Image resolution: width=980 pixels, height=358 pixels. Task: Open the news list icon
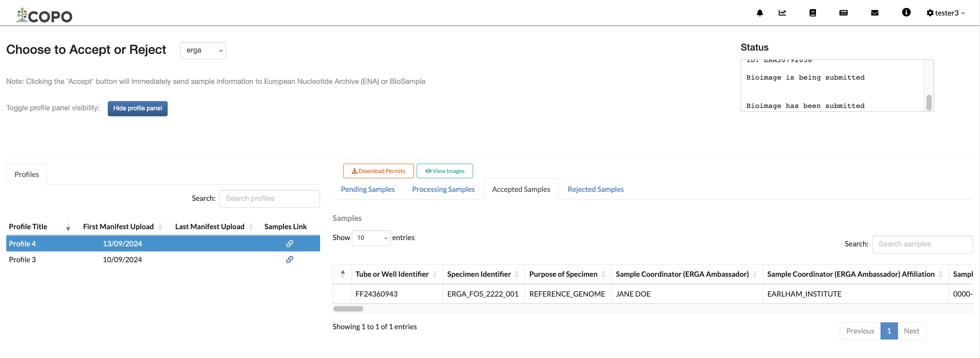pos(843,13)
